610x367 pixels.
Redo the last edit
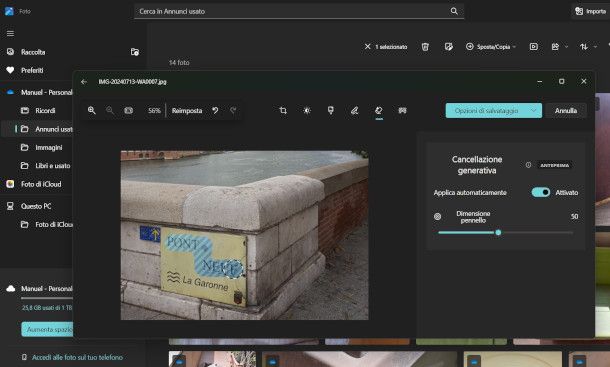233,111
